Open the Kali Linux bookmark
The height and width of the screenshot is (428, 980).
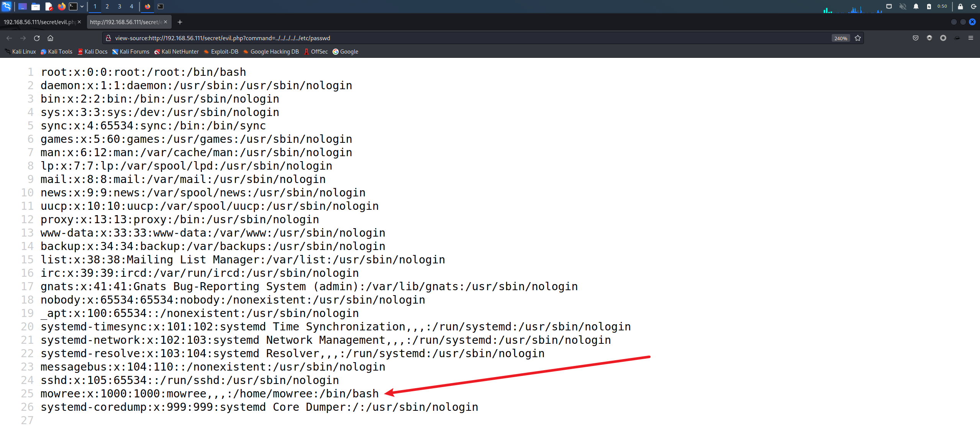point(20,51)
